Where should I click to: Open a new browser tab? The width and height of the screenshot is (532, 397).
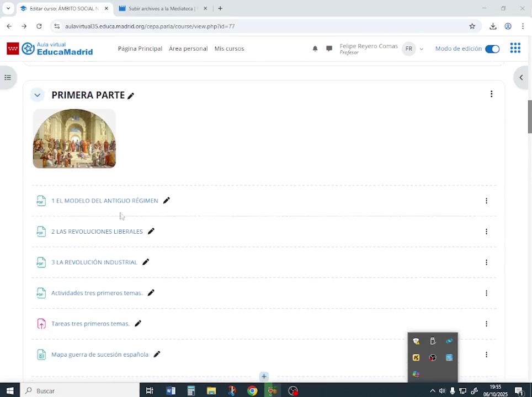(220, 8)
